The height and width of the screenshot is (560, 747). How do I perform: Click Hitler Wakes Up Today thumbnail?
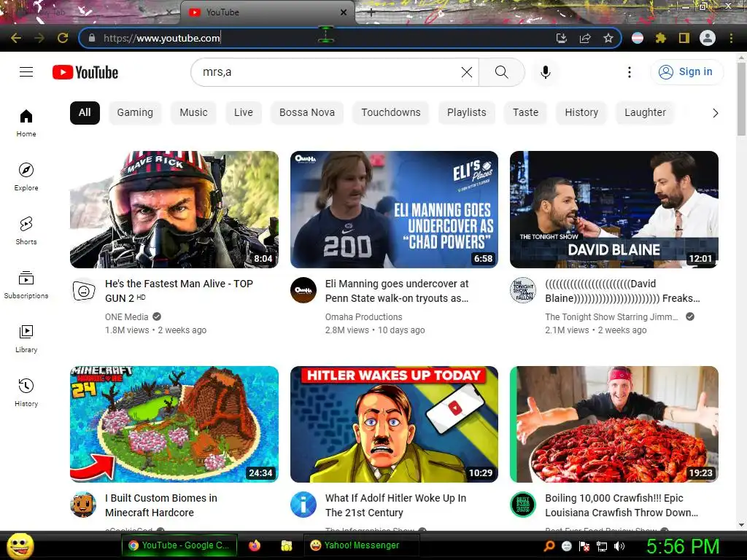pos(394,424)
